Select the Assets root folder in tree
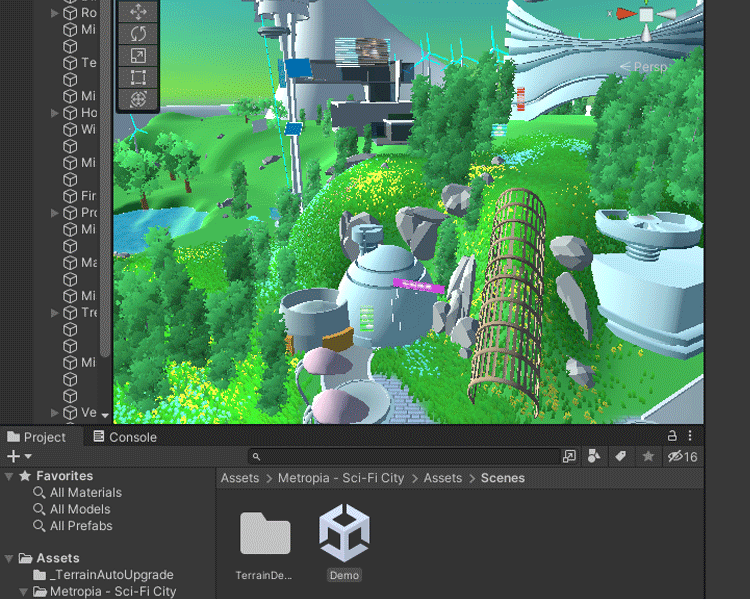750x614 pixels. pos(58,559)
